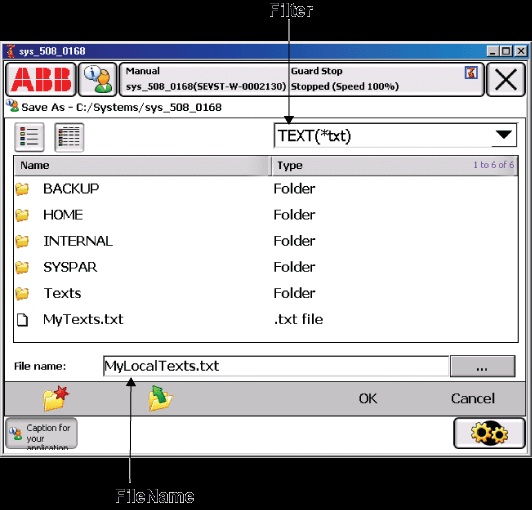Click the Name column header
The image size is (532, 510).
coord(142,166)
